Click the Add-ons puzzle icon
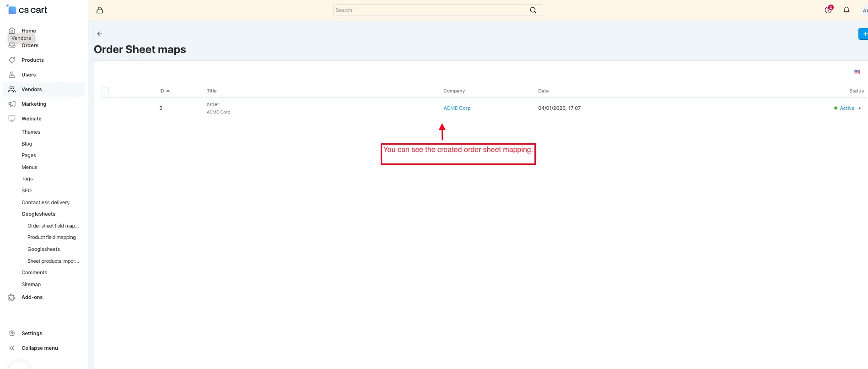This screenshot has width=868, height=369. tap(12, 297)
